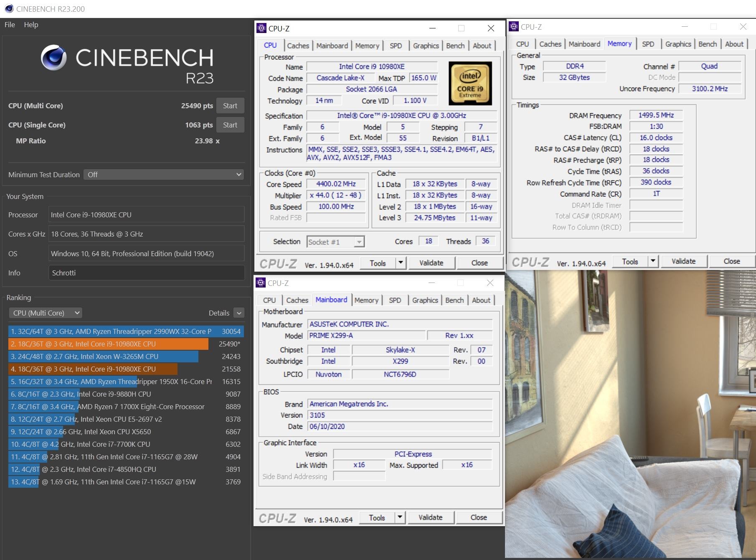Select the Xeon X5650 ranking row
This screenshot has width=756, height=560.
(126, 432)
